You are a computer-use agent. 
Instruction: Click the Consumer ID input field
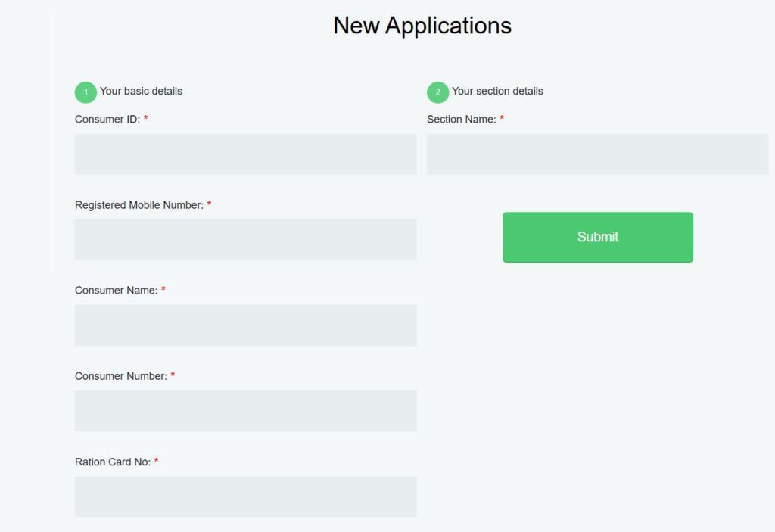point(246,154)
